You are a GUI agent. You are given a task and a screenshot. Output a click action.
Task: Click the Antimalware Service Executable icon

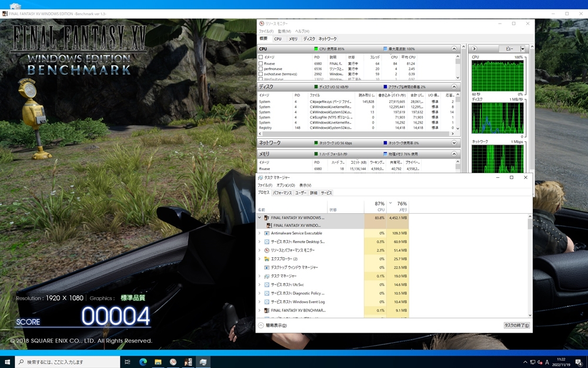[x=266, y=233]
